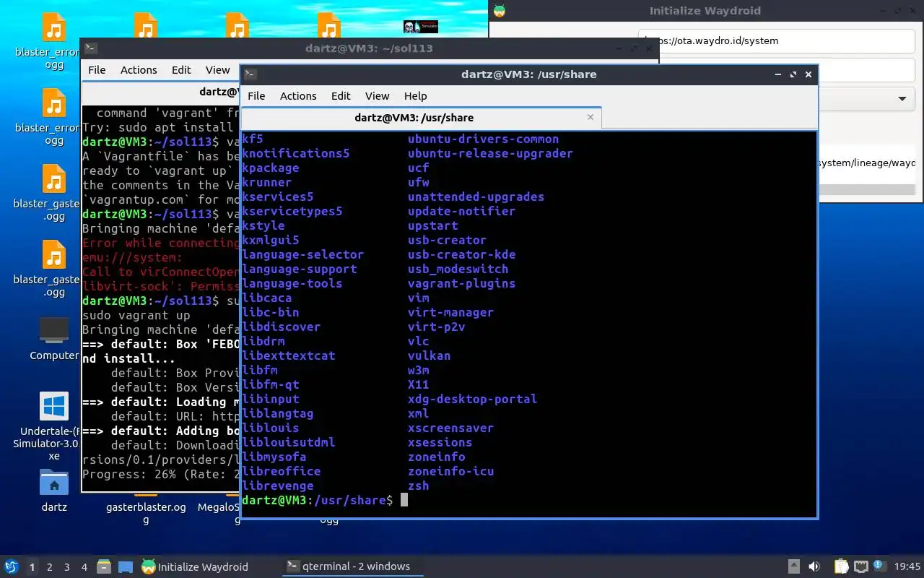Click the 'knotifications5' directory name
The width and height of the screenshot is (924, 578).
pyautogui.click(x=296, y=153)
